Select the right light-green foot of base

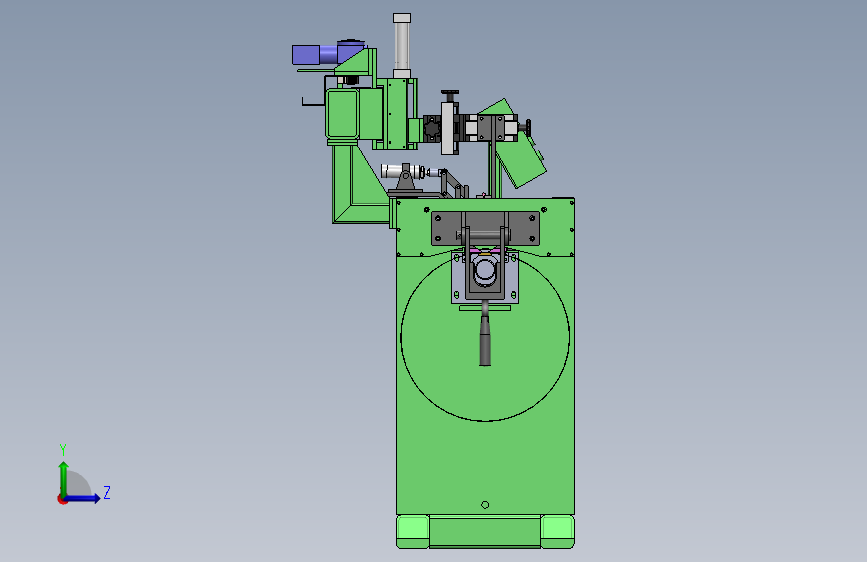[557, 532]
